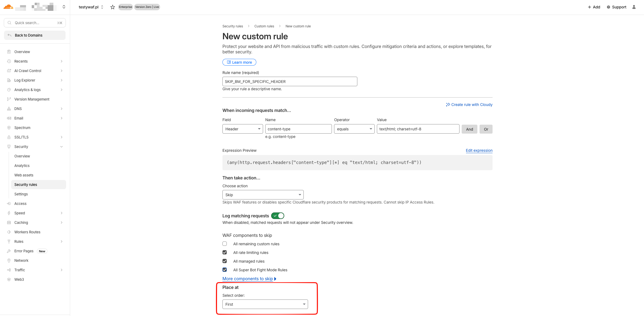The width and height of the screenshot is (644, 316).
Task: Uncheck All rate limiting rules
Action: 225,253
